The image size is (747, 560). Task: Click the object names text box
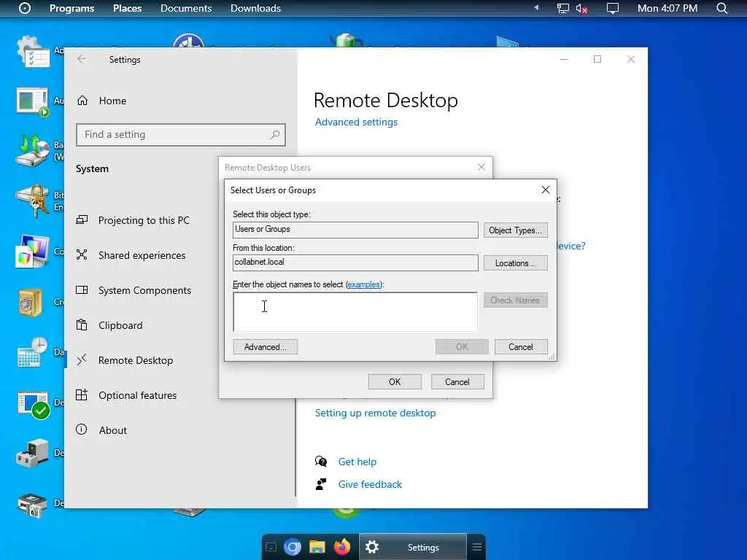[355, 311]
